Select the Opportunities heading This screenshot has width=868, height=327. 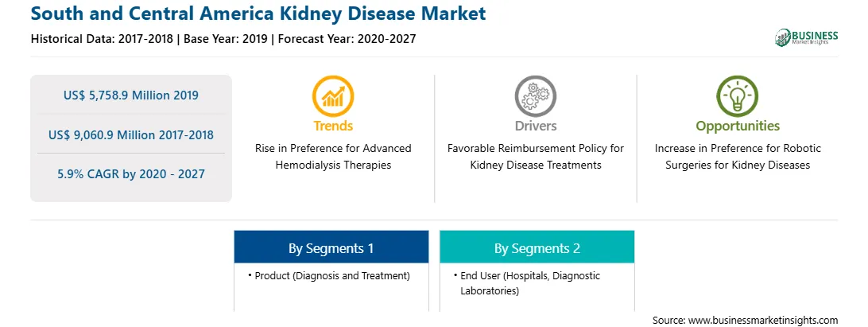[x=738, y=127]
